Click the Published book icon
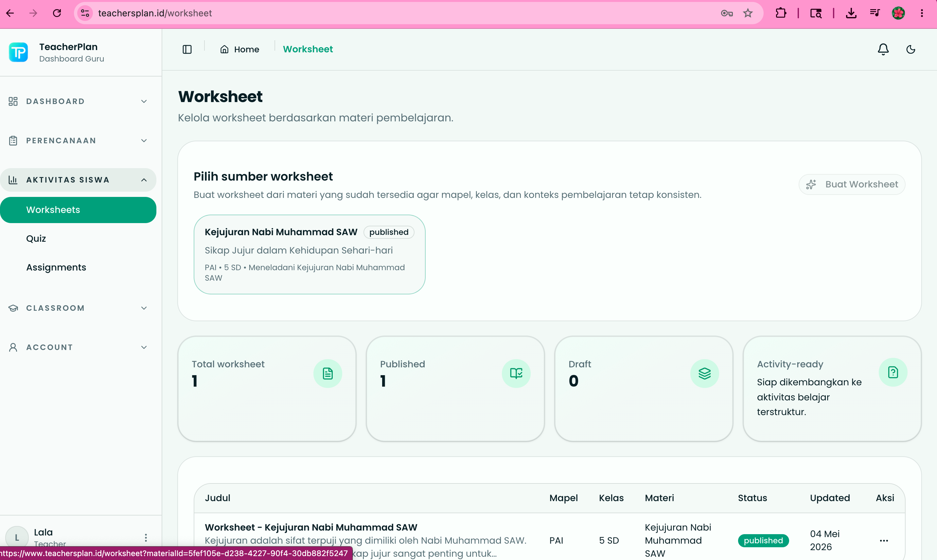Viewport: 937px width, 560px height. point(516,373)
